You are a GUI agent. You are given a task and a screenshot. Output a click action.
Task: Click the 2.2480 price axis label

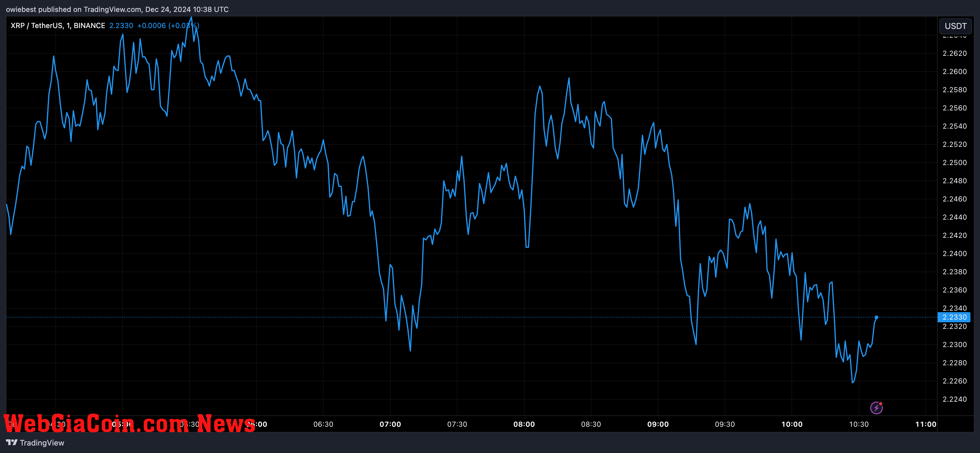pos(955,181)
